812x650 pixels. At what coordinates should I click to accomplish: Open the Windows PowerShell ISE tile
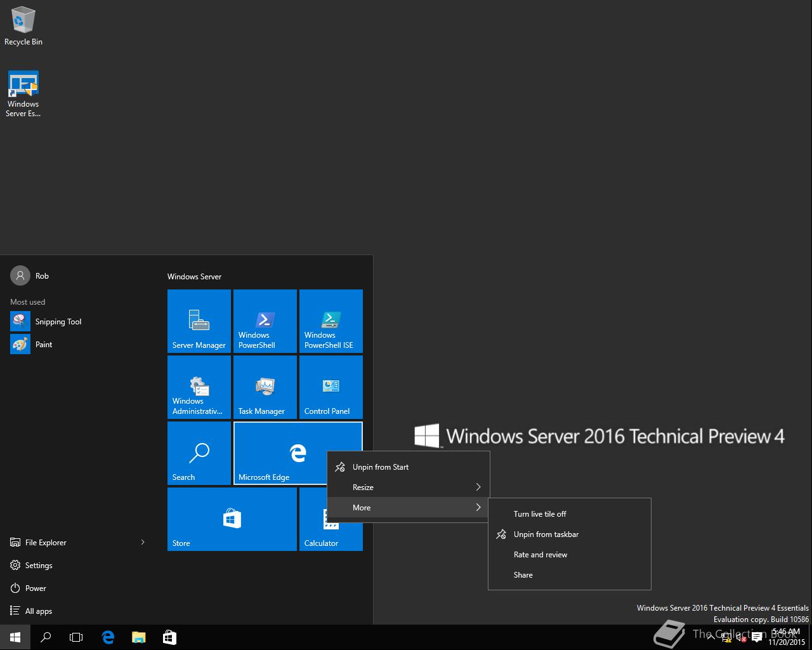331,321
